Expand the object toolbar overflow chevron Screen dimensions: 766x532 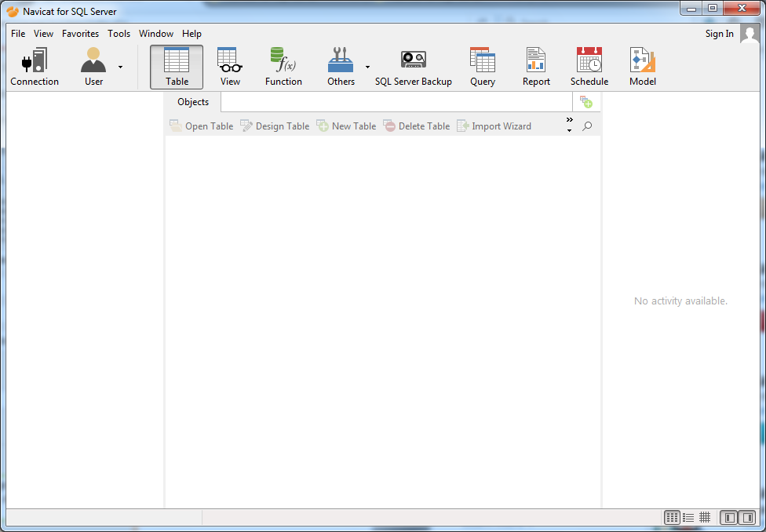570,125
